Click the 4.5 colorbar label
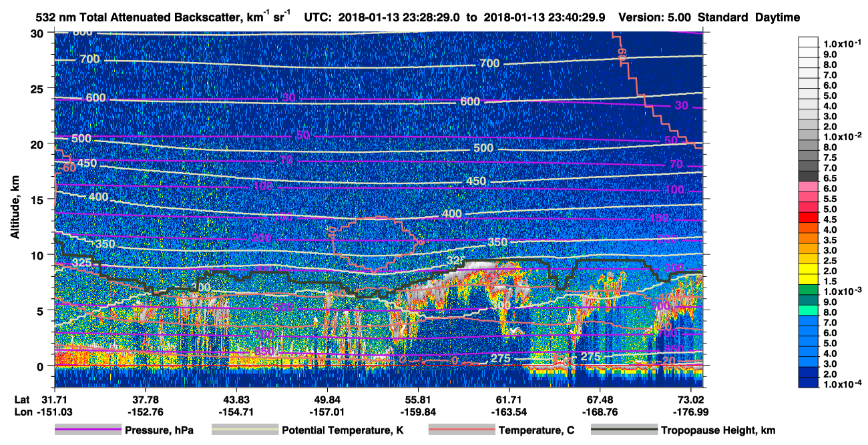 (x=831, y=219)
